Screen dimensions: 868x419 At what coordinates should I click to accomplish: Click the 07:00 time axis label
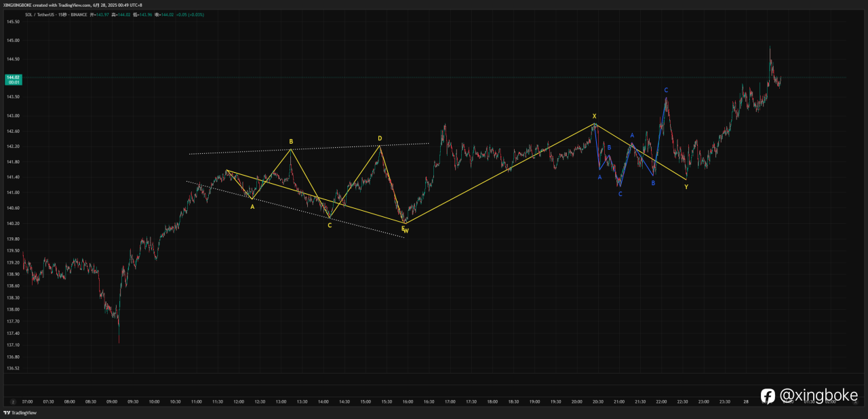coord(28,401)
